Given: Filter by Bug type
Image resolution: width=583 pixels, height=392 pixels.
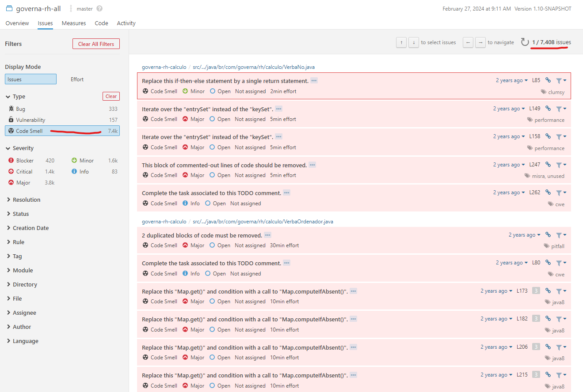Looking at the screenshot, I should pos(62,109).
